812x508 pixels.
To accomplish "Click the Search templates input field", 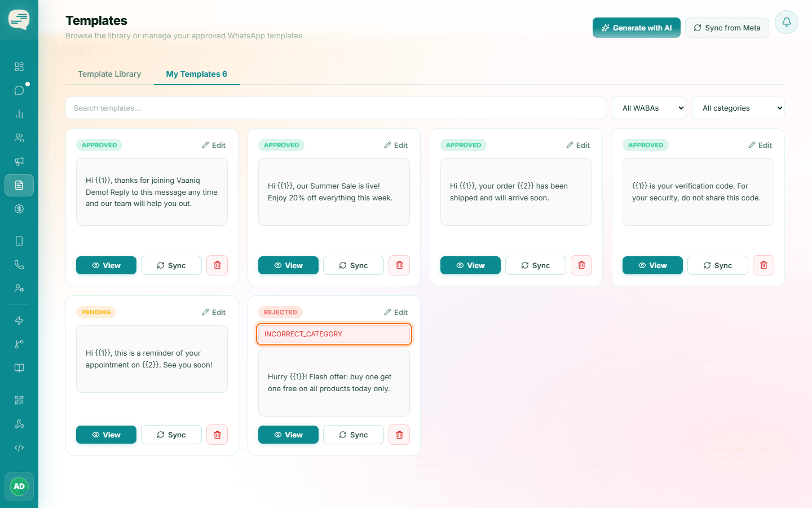I will click(336, 108).
